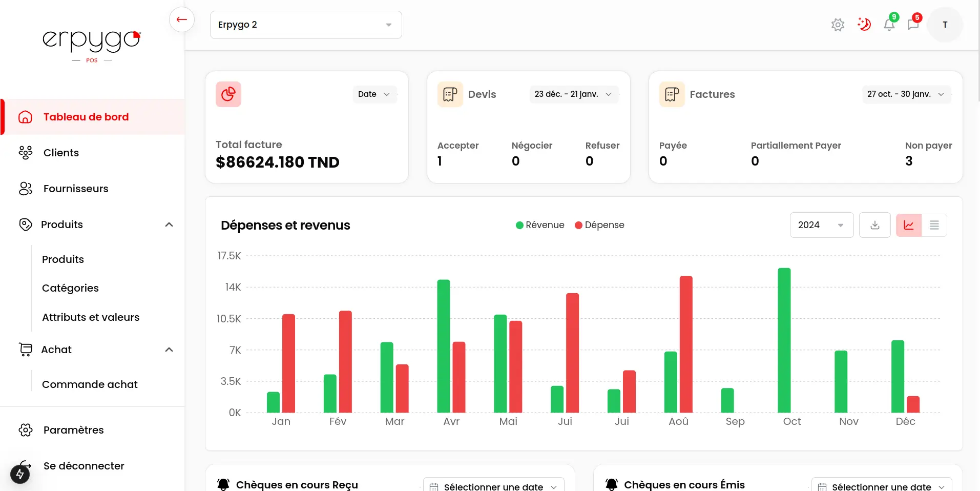Open the 2024 year dropdown
This screenshot has width=980, height=491.
[x=821, y=225]
